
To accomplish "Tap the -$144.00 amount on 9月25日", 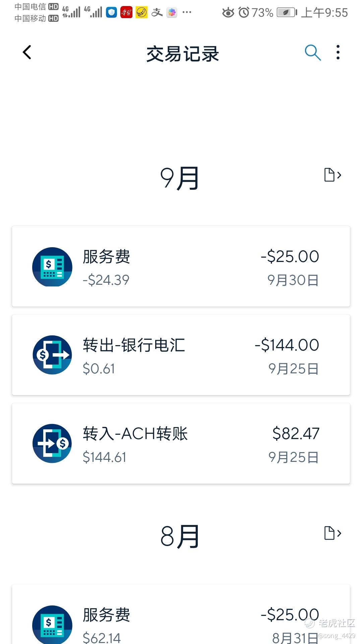I will [x=287, y=345].
